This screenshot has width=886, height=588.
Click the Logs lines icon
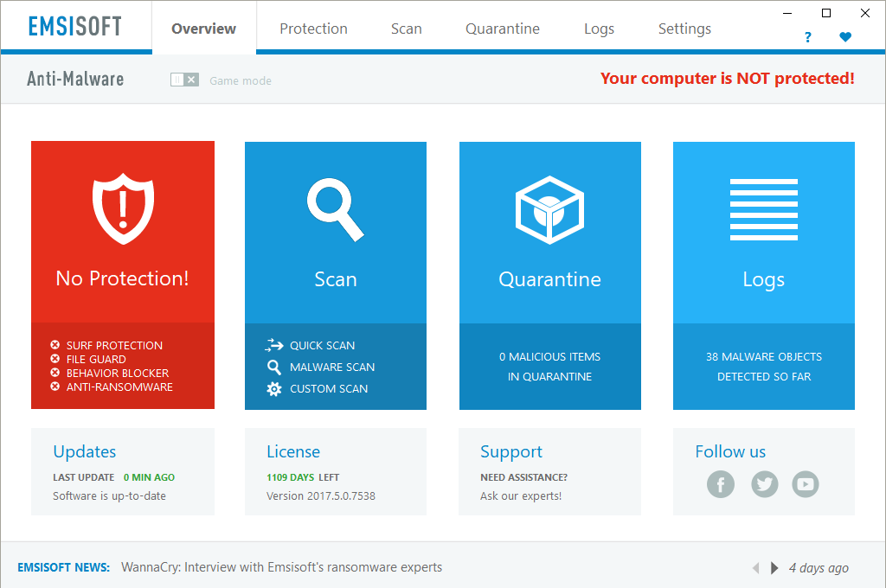tap(763, 209)
